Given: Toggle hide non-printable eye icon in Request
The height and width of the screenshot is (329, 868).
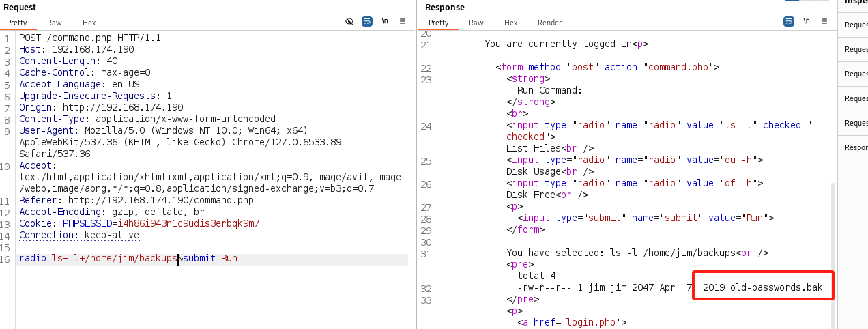Looking at the screenshot, I should (x=349, y=22).
